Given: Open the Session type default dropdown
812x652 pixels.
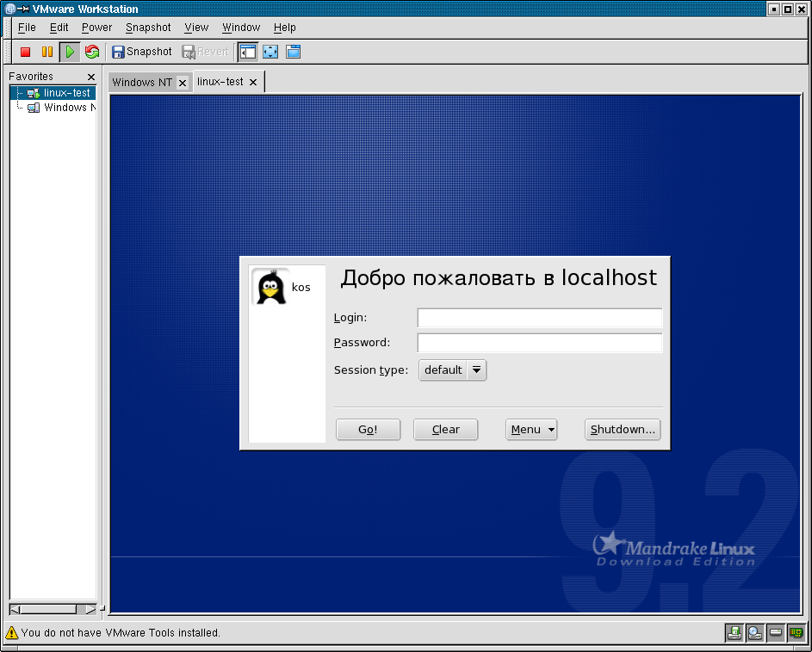Looking at the screenshot, I should coord(452,370).
